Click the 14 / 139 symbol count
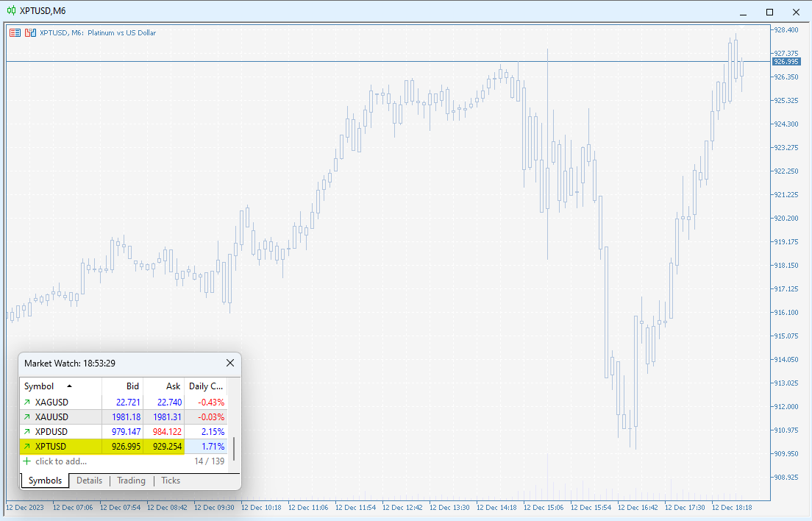 click(x=209, y=461)
